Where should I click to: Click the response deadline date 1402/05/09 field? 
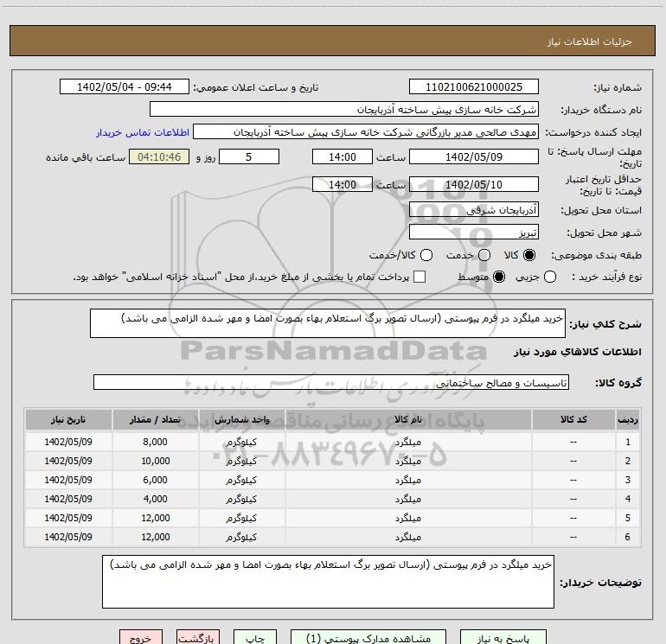474,156
